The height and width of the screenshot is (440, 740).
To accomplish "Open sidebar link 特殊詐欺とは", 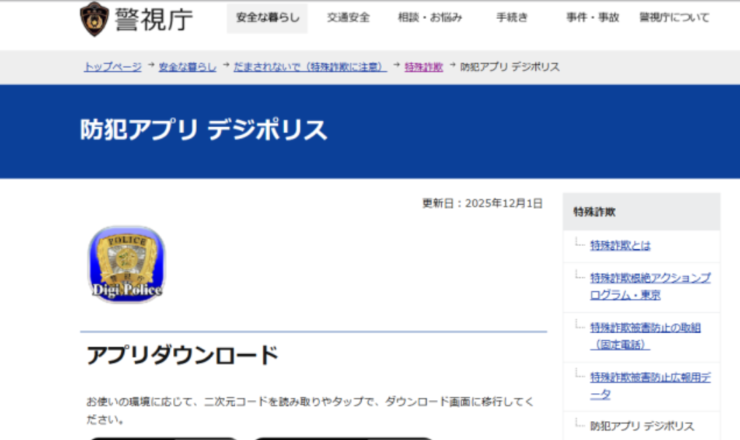I will (620, 245).
